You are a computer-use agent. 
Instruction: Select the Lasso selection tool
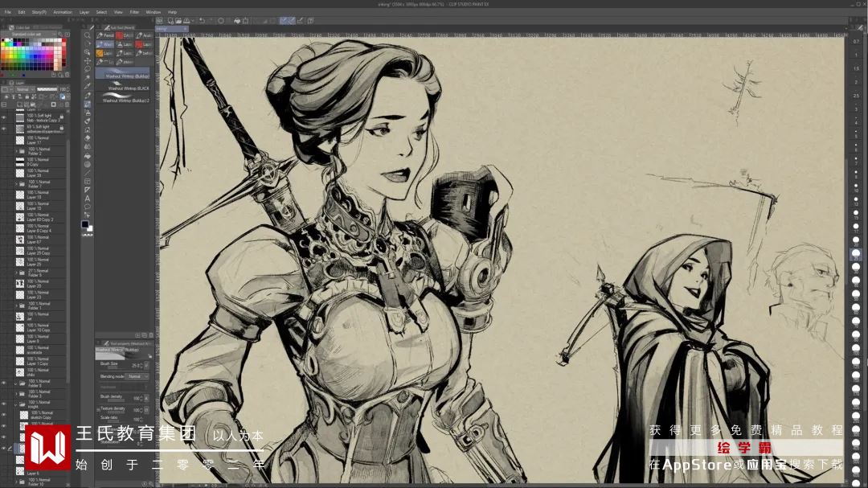click(88, 70)
